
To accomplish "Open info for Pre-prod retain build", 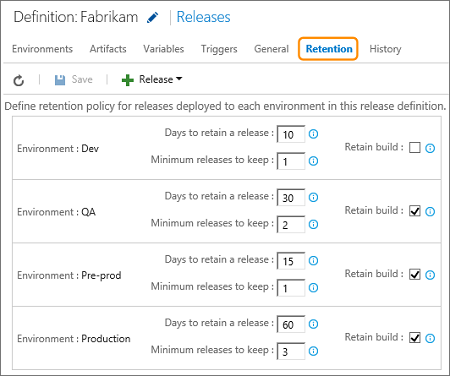I will pos(430,275).
